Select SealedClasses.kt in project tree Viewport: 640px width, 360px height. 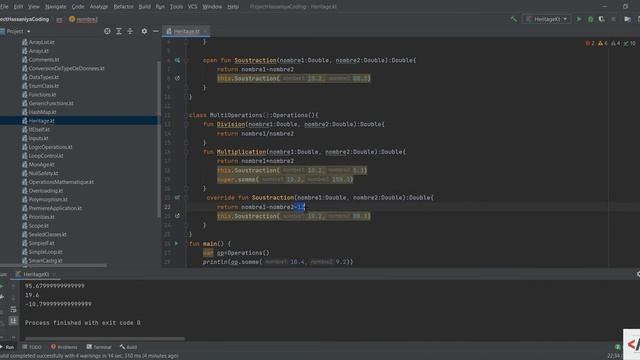click(47, 234)
